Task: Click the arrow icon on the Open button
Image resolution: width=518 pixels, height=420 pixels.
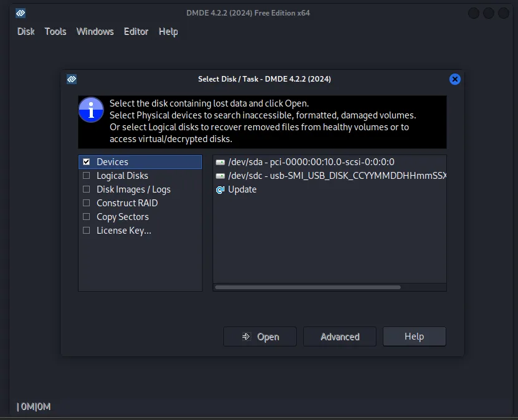Action: pos(247,336)
